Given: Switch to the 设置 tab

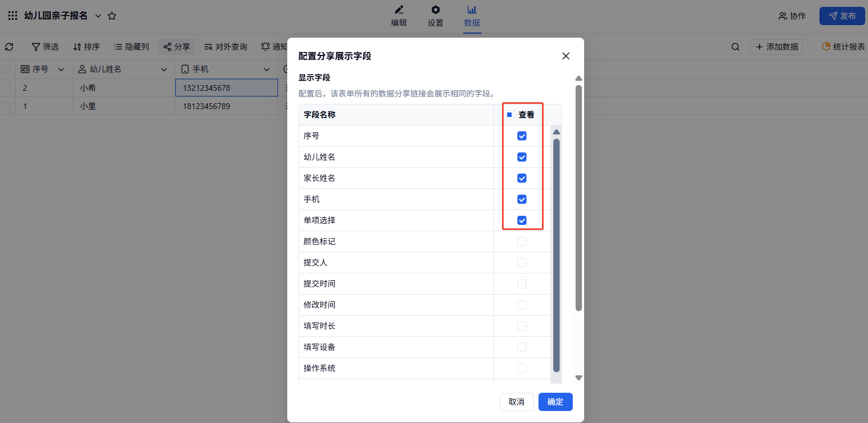Looking at the screenshot, I should pos(435,16).
